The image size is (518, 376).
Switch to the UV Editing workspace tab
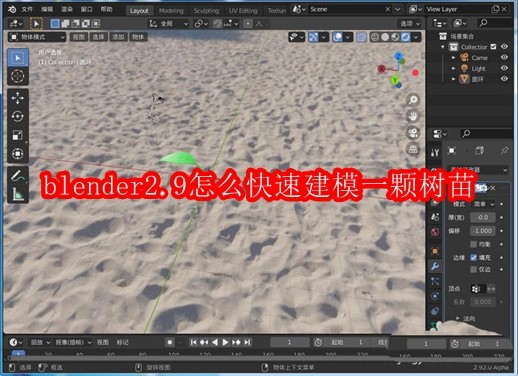pos(243,11)
